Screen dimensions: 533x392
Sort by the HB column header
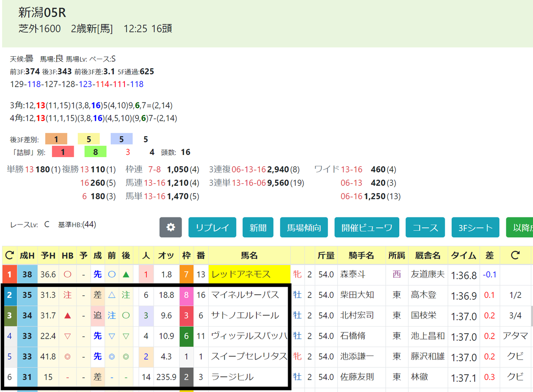coord(67,255)
